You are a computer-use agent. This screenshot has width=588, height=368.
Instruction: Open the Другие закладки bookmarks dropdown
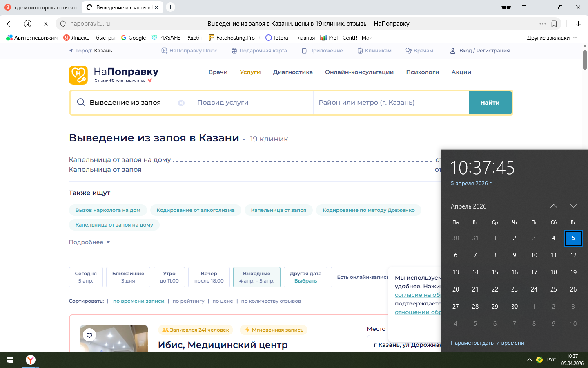[x=552, y=38]
